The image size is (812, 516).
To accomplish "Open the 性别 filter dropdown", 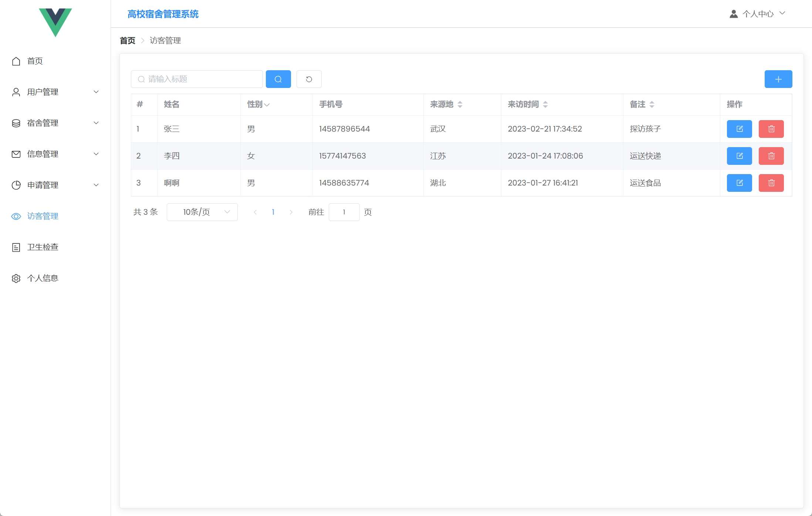I will [267, 105].
